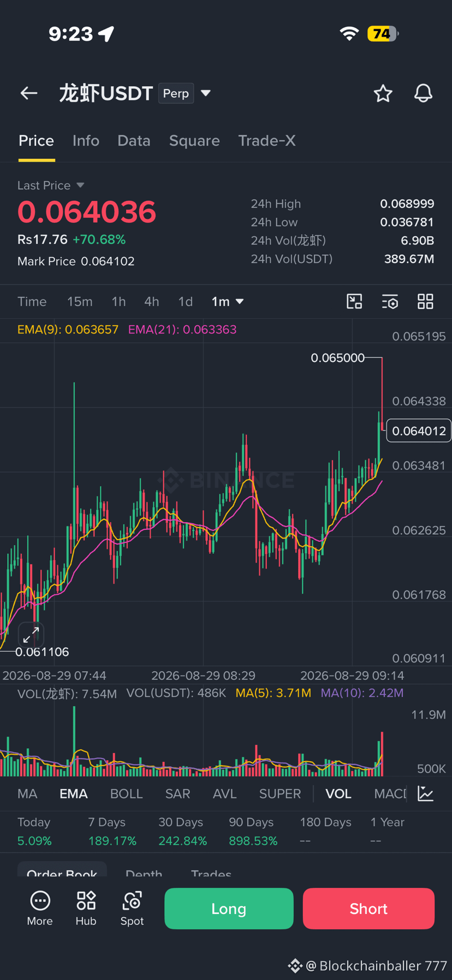
Task: Tap the battery indicator in status bar
Action: [383, 34]
